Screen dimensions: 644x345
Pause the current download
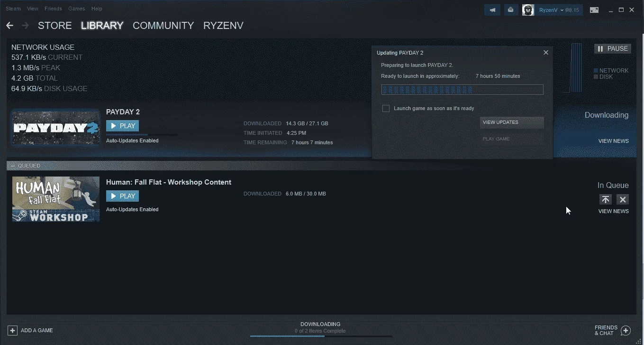click(613, 48)
